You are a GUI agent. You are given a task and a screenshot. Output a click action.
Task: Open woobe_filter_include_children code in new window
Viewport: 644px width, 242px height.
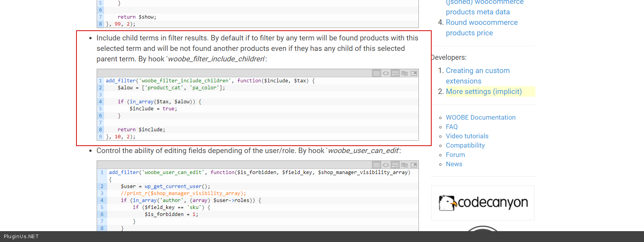pos(413,73)
